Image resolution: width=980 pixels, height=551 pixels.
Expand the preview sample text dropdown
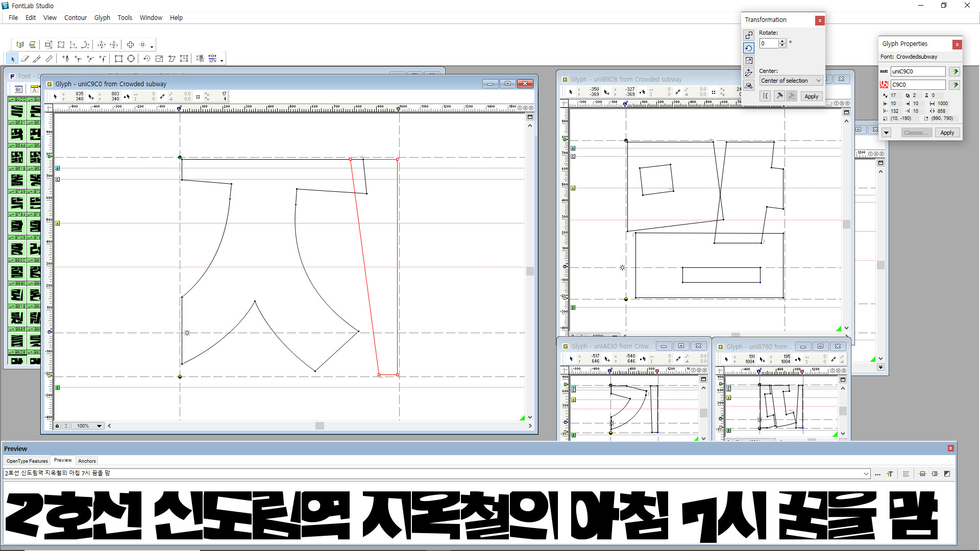866,473
